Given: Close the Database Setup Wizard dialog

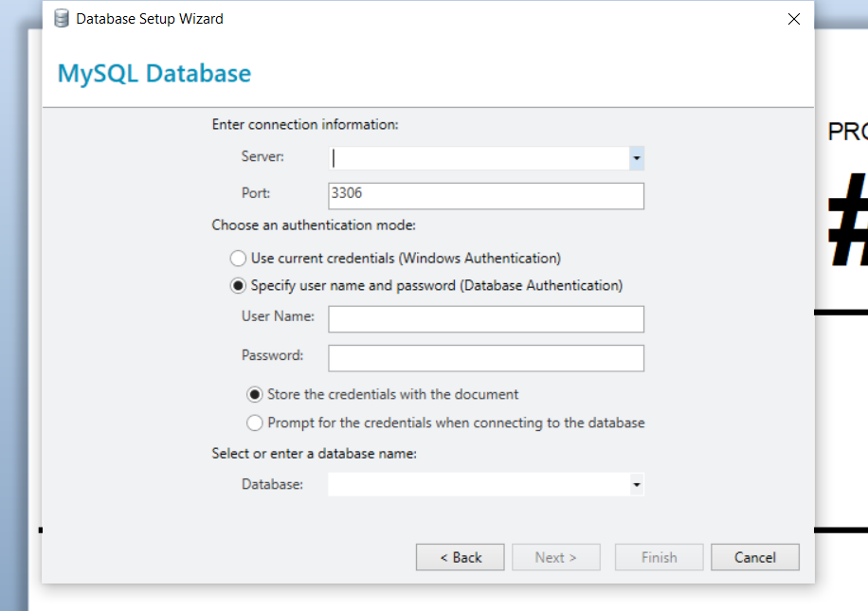Looking at the screenshot, I should [794, 19].
